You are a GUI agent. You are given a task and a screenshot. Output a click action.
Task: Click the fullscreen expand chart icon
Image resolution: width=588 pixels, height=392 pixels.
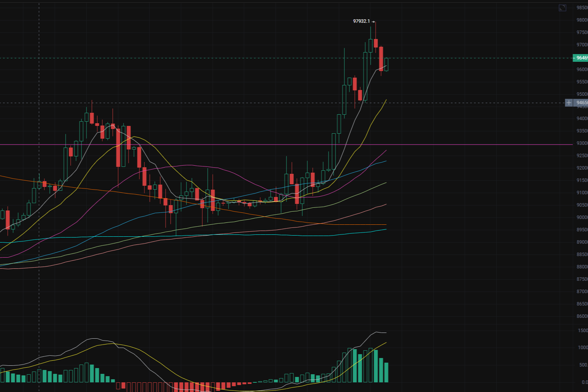click(562, 8)
